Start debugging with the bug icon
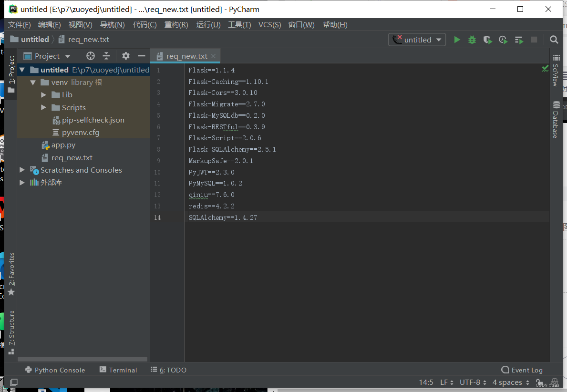 [x=472, y=40]
